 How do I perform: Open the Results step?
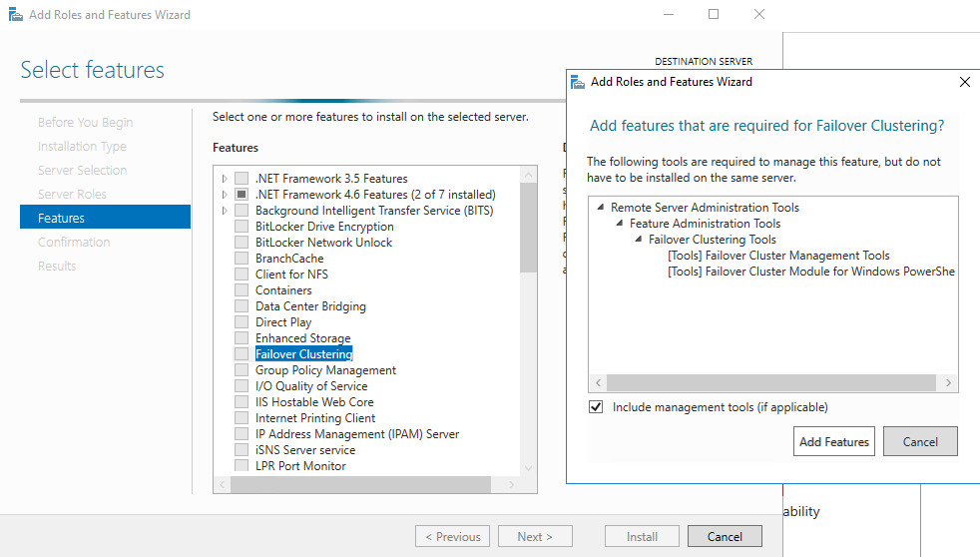(x=57, y=266)
